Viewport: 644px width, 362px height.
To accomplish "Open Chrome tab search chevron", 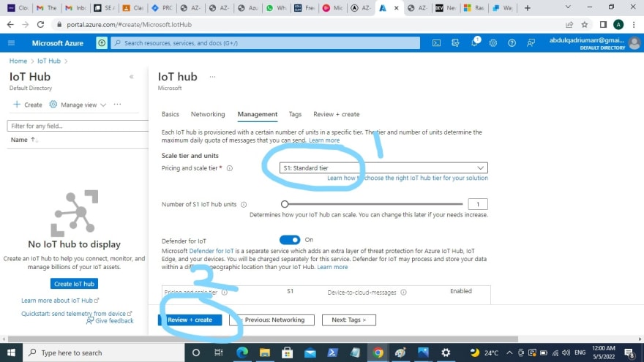I will 568,7.
